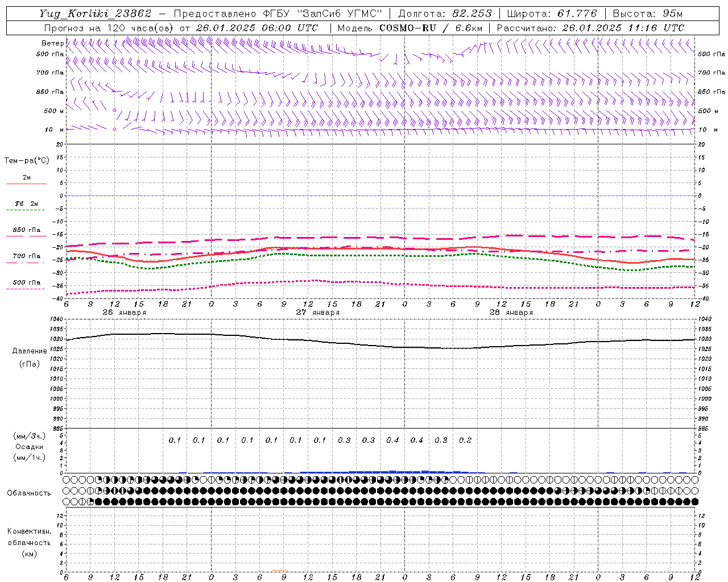Click the (мм/1ч.) precipitation unit label
Image resolution: width=728 pixels, height=582 pixels.
coord(29,458)
